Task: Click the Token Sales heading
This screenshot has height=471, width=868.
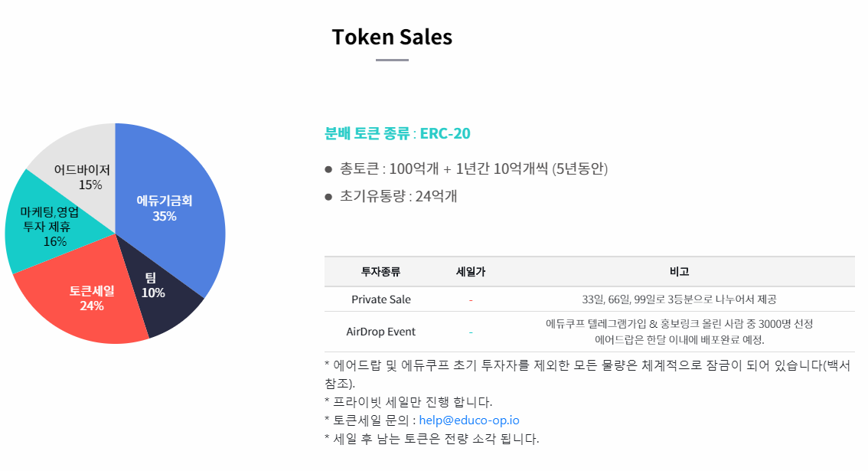Action: 392,37
